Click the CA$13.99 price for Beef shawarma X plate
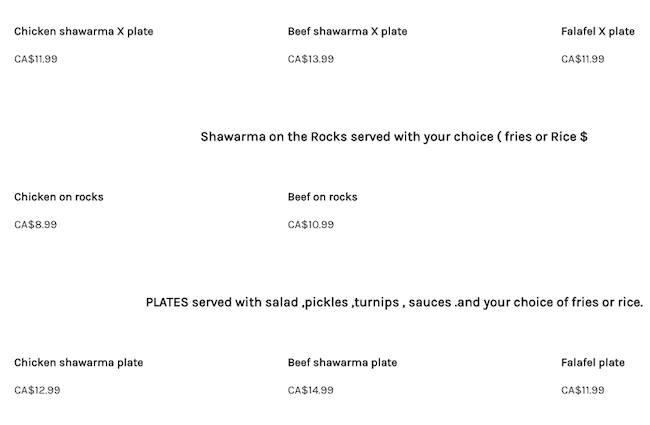This screenshot has width=650, height=425. tap(310, 59)
